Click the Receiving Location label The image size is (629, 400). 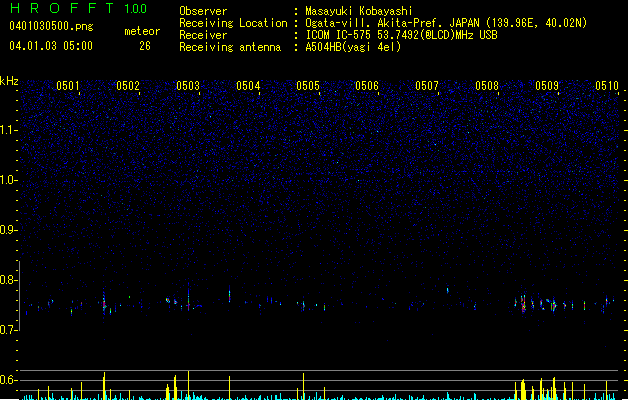point(233,23)
